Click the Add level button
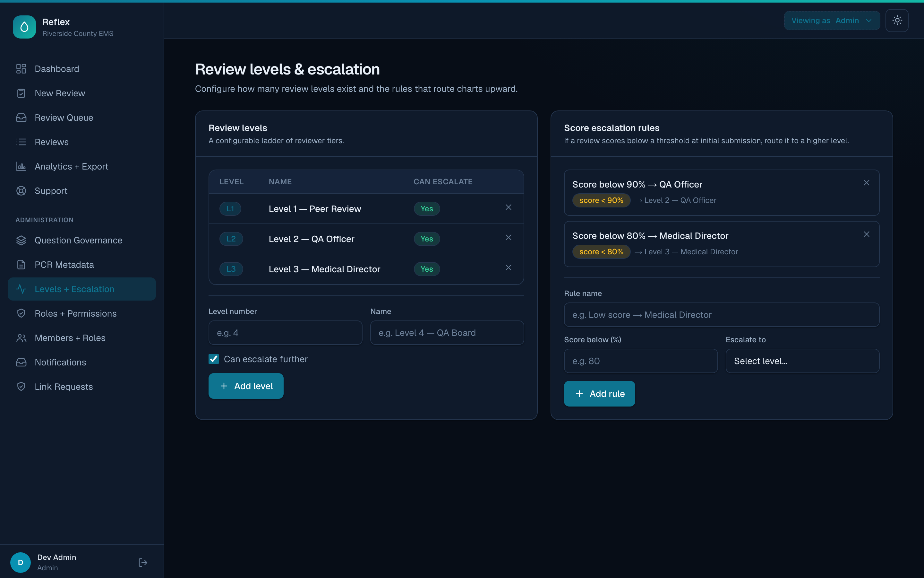The height and width of the screenshot is (578, 924). [246, 386]
